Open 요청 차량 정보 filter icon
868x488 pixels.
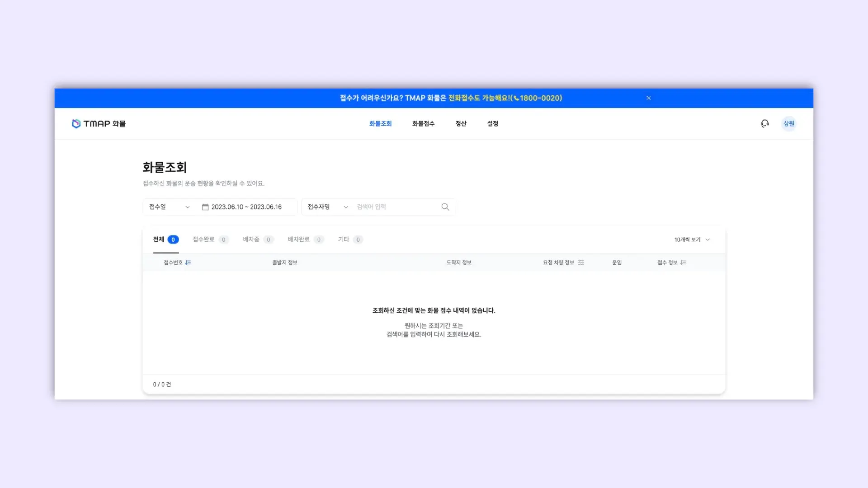(x=581, y=263)
